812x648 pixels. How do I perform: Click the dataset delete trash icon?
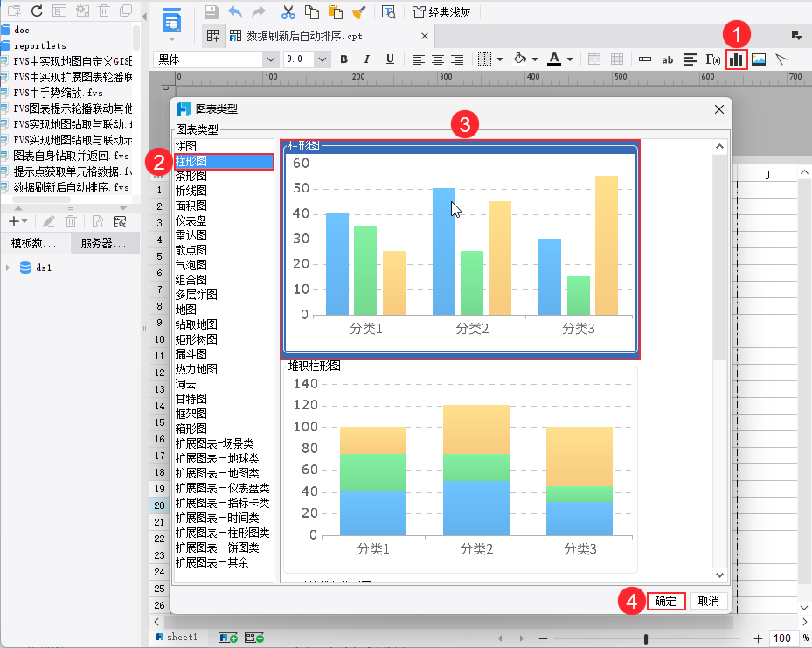[71, 222]
